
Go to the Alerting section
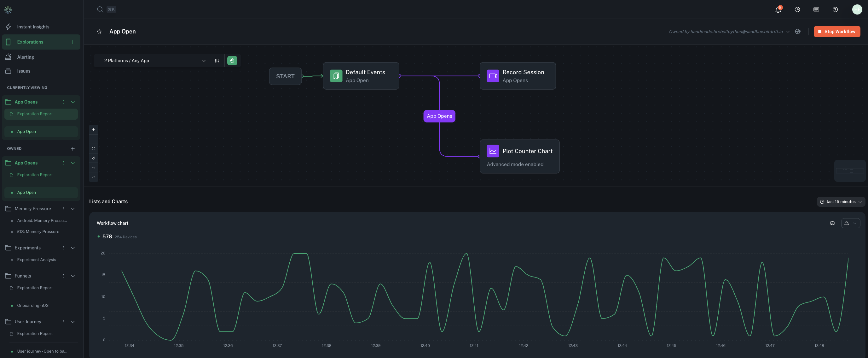pyautogui.click(x=26, y=57)
